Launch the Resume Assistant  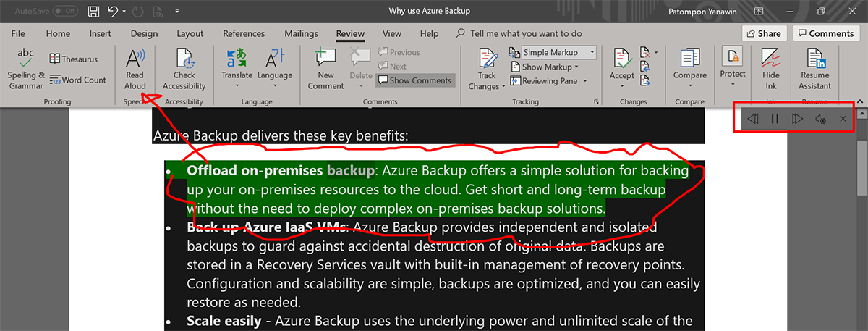point(814,69)
